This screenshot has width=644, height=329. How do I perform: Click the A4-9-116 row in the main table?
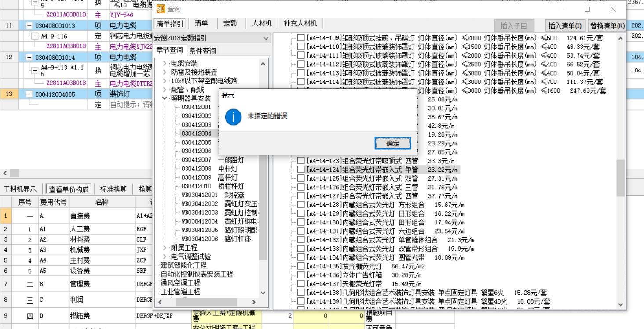[54, 36]
